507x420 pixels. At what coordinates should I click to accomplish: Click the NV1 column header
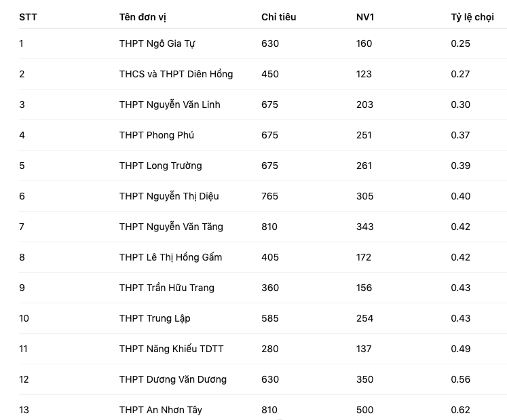365,17
